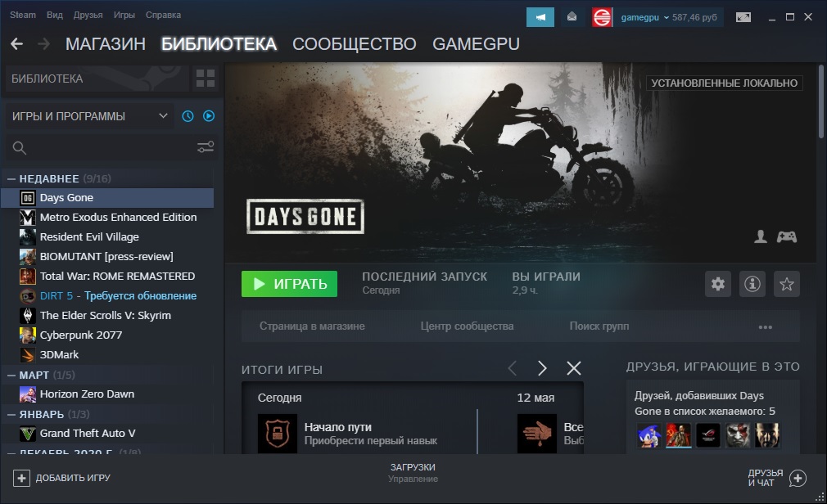
Task: Open Kratos avatar friend profile
Action: point(737,435)
